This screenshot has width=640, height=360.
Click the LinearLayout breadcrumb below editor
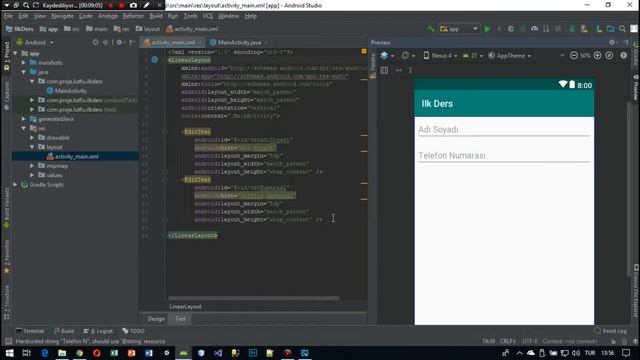point(185,307)
